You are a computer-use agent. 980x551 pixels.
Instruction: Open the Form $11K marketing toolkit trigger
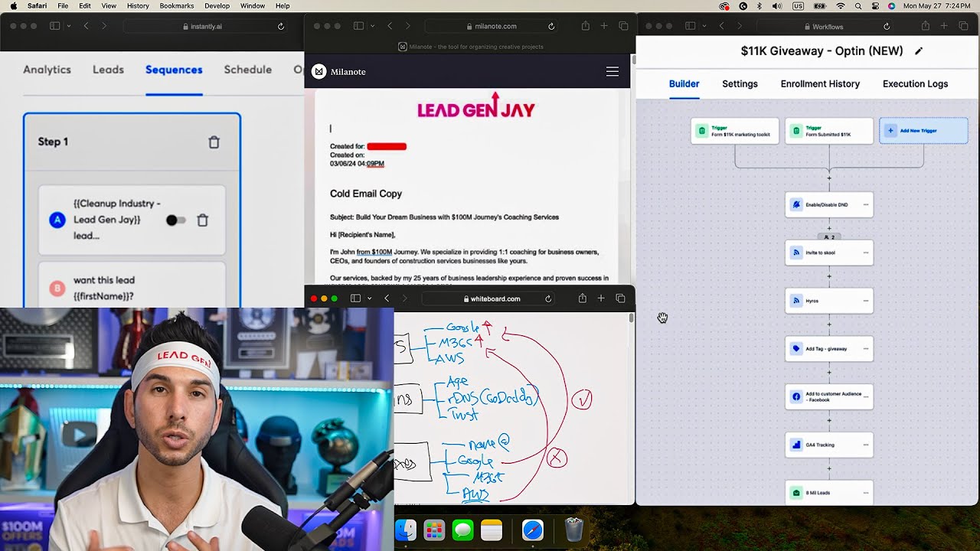pos(735,131)
